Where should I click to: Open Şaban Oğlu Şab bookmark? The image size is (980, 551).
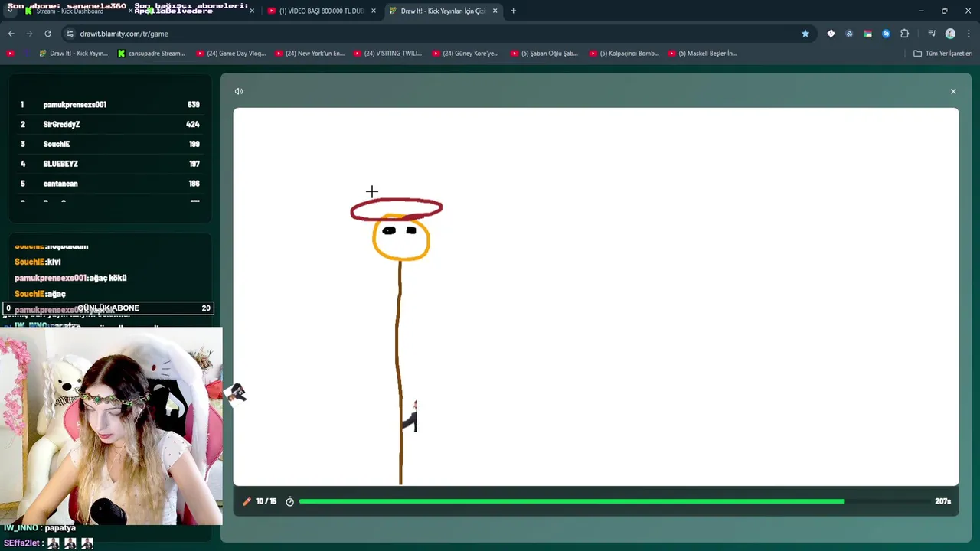click(x=544, y=54)
